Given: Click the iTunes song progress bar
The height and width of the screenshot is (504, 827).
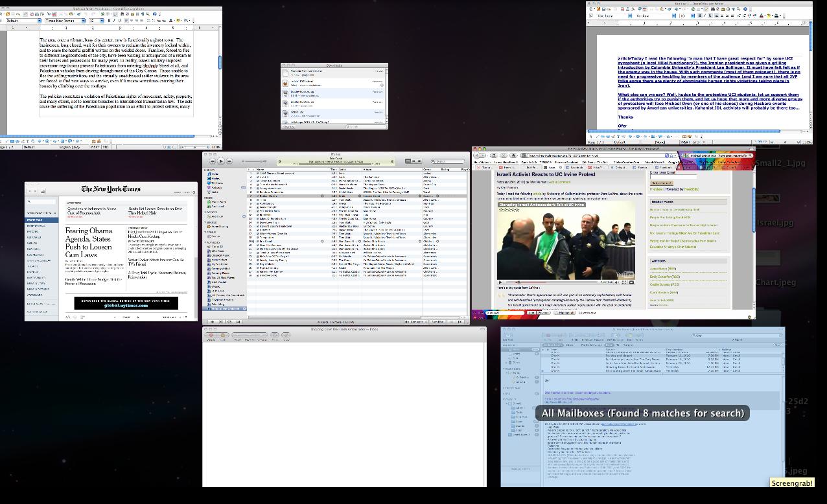Looking at the screenshot, I should click(336, 164).
